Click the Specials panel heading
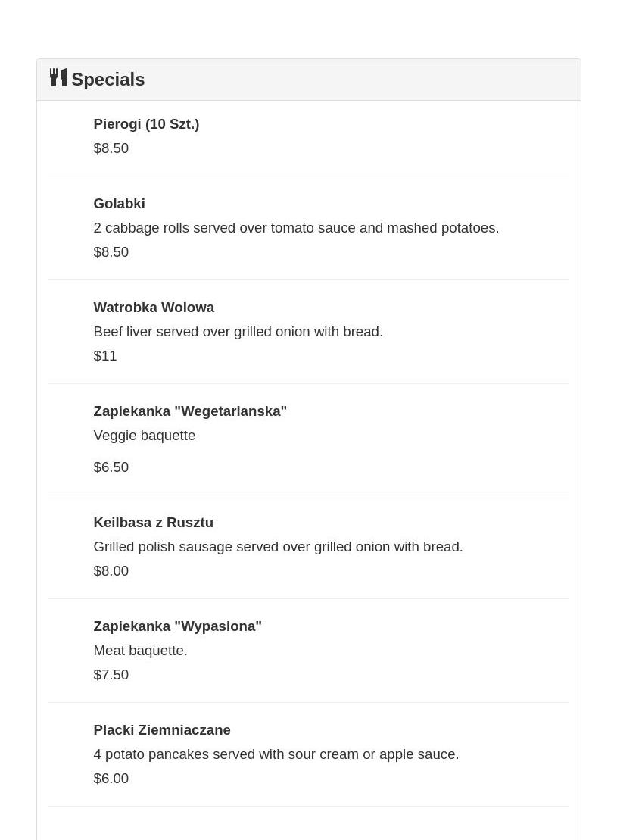The image size is (617, 840). 108,80
